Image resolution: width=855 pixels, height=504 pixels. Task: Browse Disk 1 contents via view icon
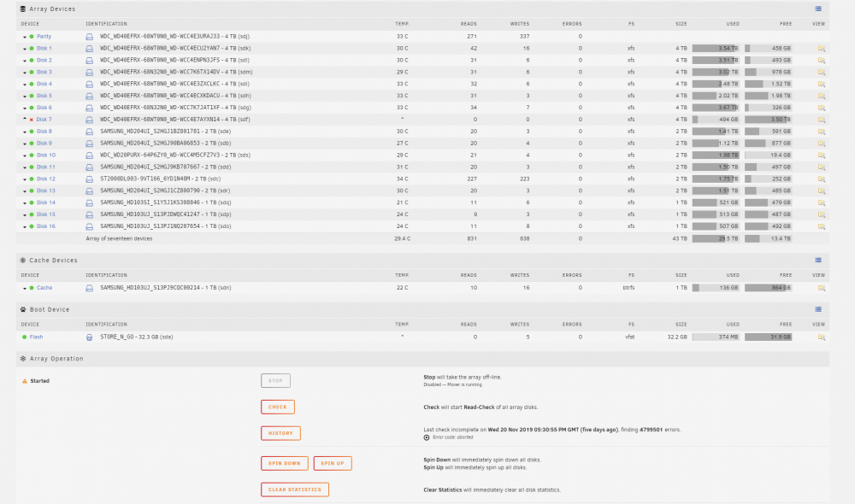822,49
